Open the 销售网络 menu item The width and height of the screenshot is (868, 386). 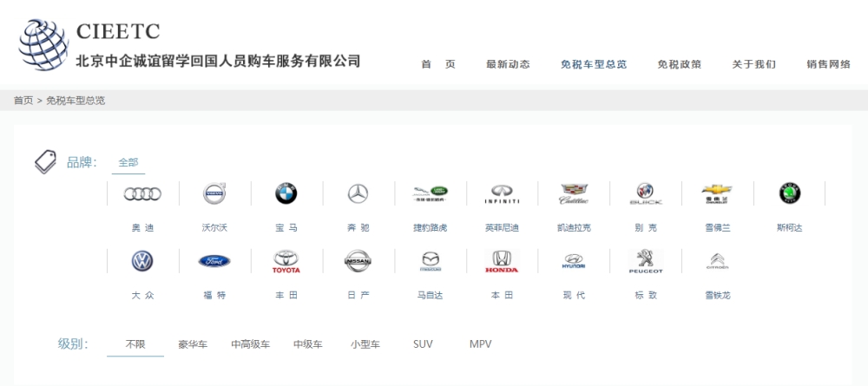[x=829, y=64]
